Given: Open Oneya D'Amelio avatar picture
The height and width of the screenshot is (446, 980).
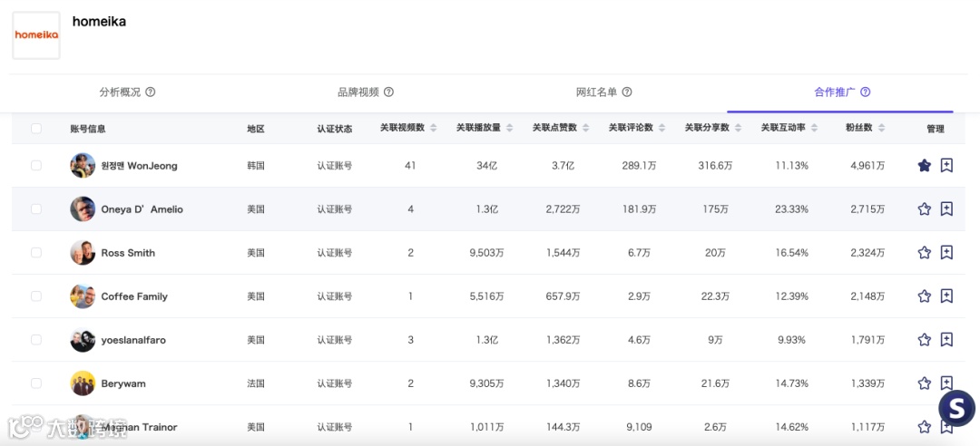Looking at the screenshot, I should click(83, 209).
